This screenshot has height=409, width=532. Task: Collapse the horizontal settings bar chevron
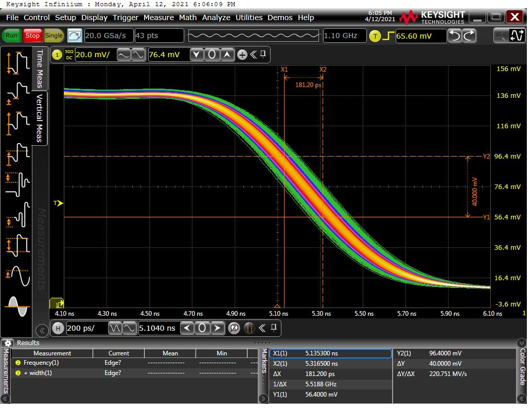point(262,328)
